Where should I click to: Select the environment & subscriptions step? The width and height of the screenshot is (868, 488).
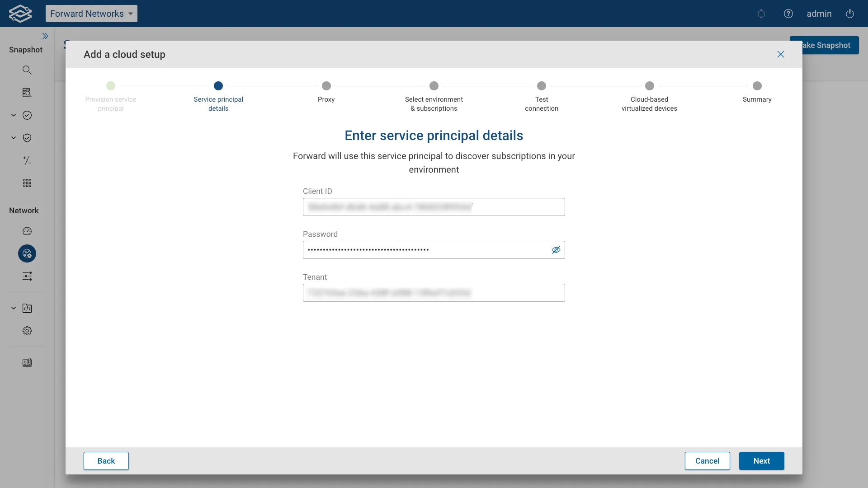coord(434,96)
